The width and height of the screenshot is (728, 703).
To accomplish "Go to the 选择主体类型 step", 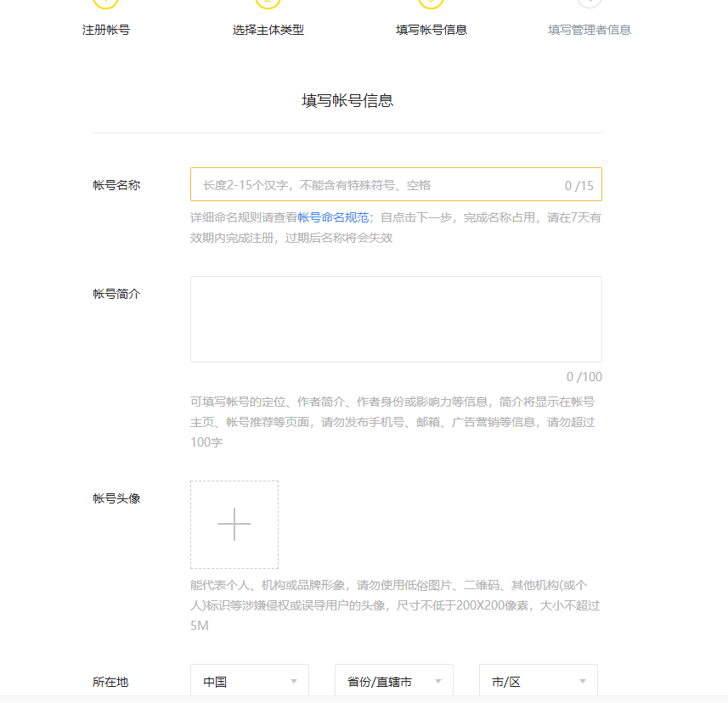I will tap(268, 31).
